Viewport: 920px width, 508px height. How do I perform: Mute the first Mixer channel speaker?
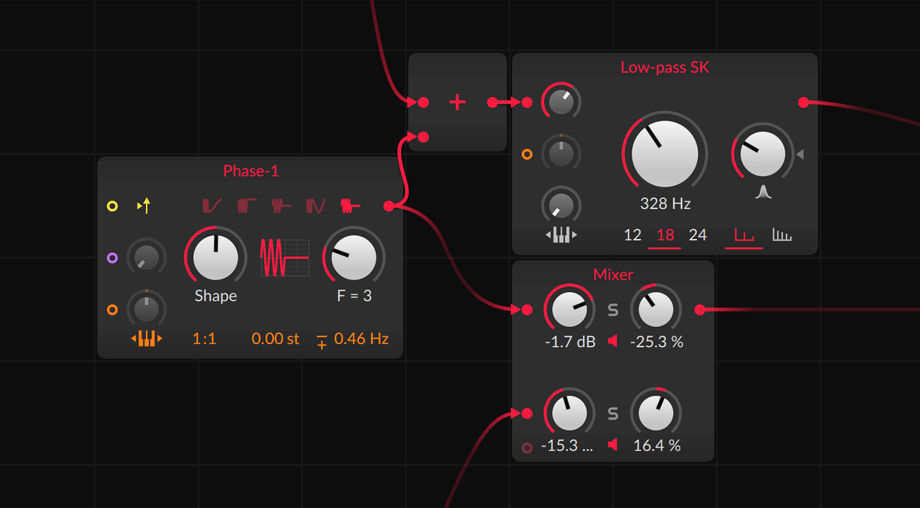pyautogui.click(x=613, y=342)
